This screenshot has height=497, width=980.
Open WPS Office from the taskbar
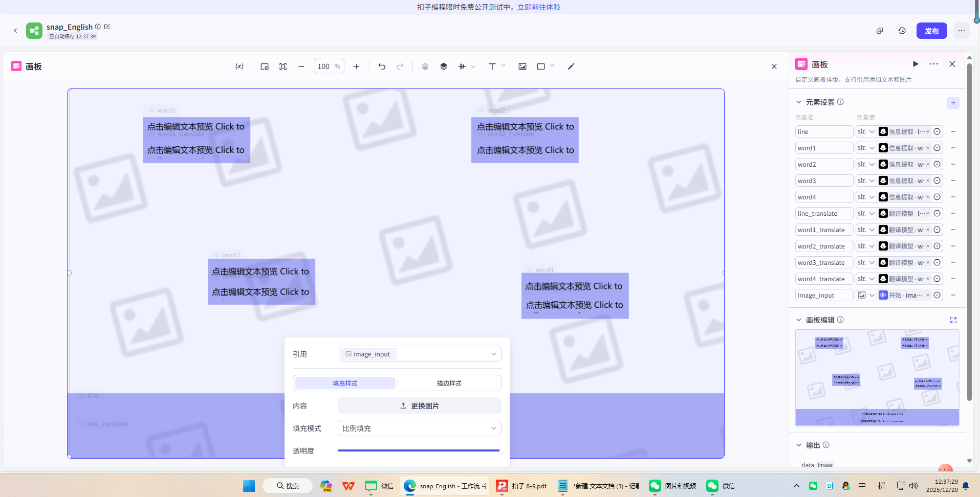click(x=349, y=486)
